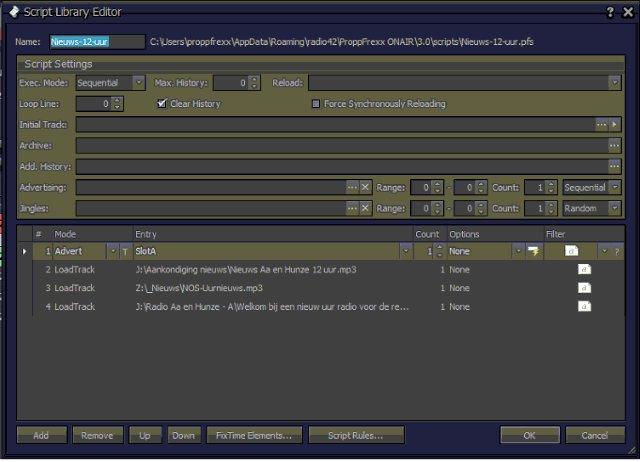Screen dimensions: 640x462
Task: Click into the Name field containing Nieuws-12-uur
Action: coord(83,42)
